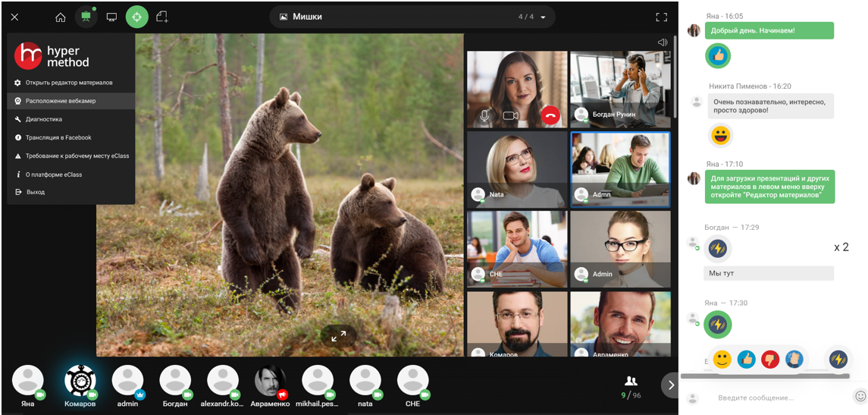Click Богдан participant avatar
Screen dimensions: 868x415
pyautogui.click(x=175, y=381)
